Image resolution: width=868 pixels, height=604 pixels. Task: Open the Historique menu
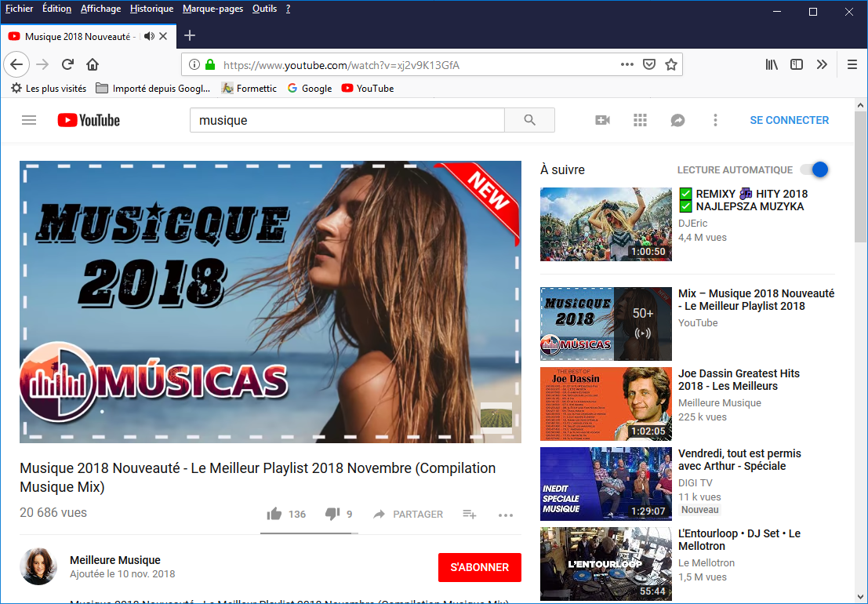click(x=151, y=9)
